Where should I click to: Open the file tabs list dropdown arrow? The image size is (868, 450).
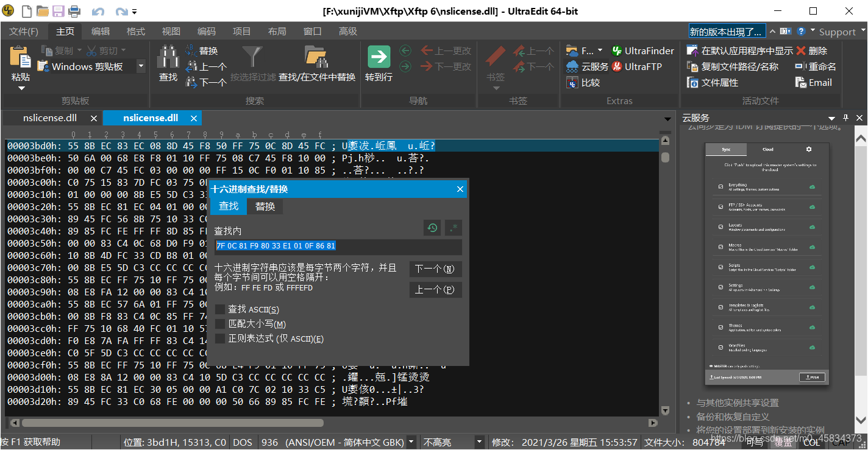coord(667,118)
